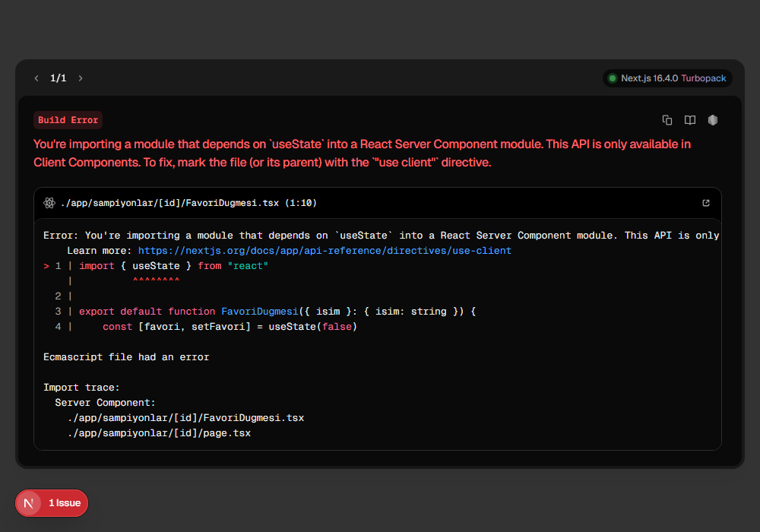The height and width of the screenshot is (532, 760).
Task: Click the ./app/sampiyonlar/[id]/FavoriDugmesi.tsx (1:10) file path
Action: pos(188,203)
